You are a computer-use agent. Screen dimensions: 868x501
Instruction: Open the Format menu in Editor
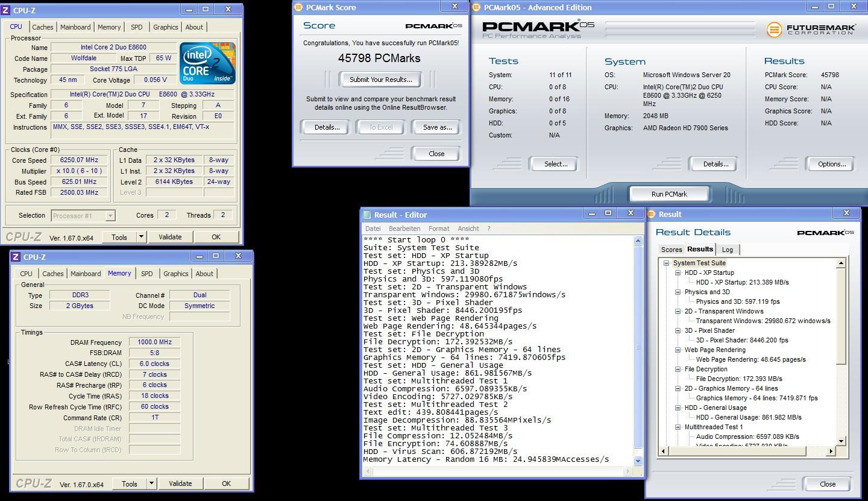pos(439,228)
